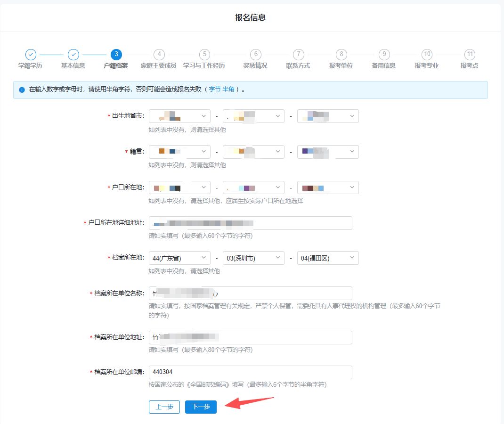Click the checked step icon for 学籍学历

pyautogui.click(x=31, y=55)
